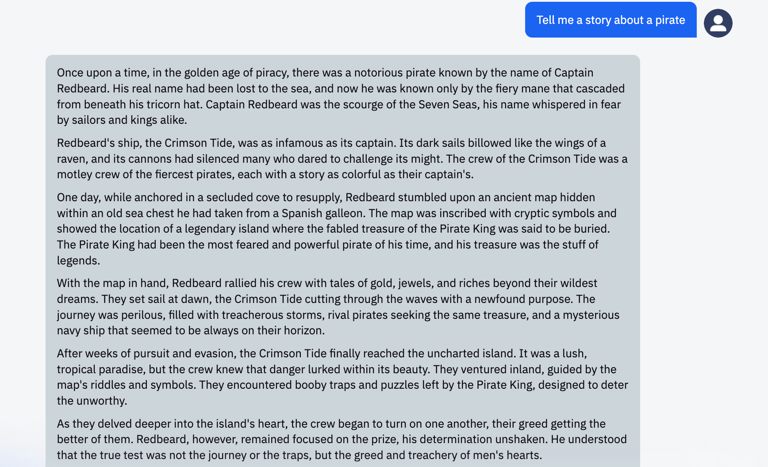
Task: Click the line starting 'motley crew of the fiercest'
Action: point(265,174)
